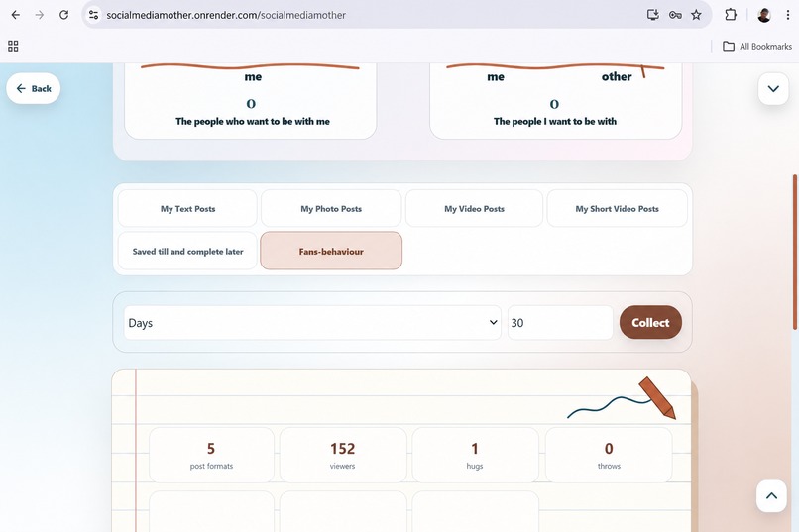Image resolution: width=799 pixels, height=532 pixels.
Task: Click the 1 hugs stat card
Action: (475, 455)
